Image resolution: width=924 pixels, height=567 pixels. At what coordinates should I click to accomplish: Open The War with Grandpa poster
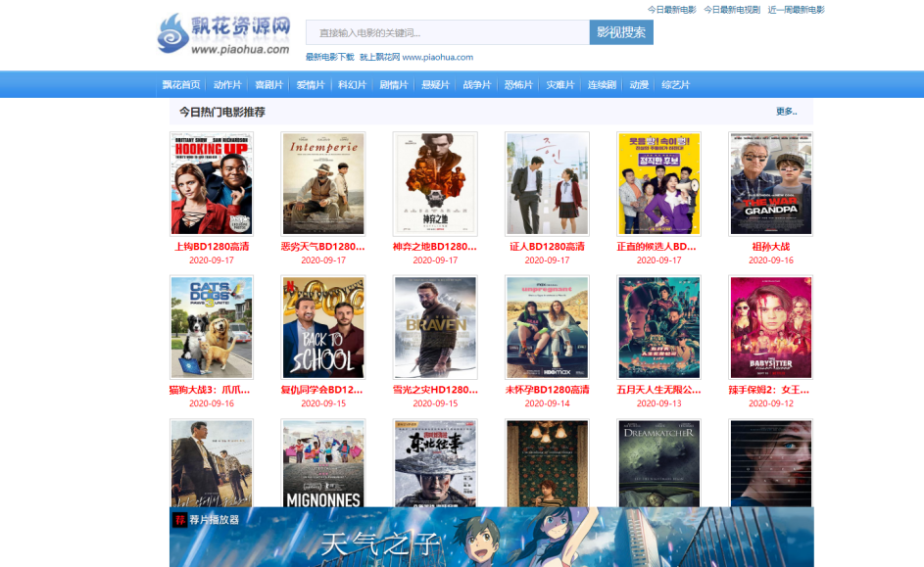pyautogui.click(x=771, y=184)
